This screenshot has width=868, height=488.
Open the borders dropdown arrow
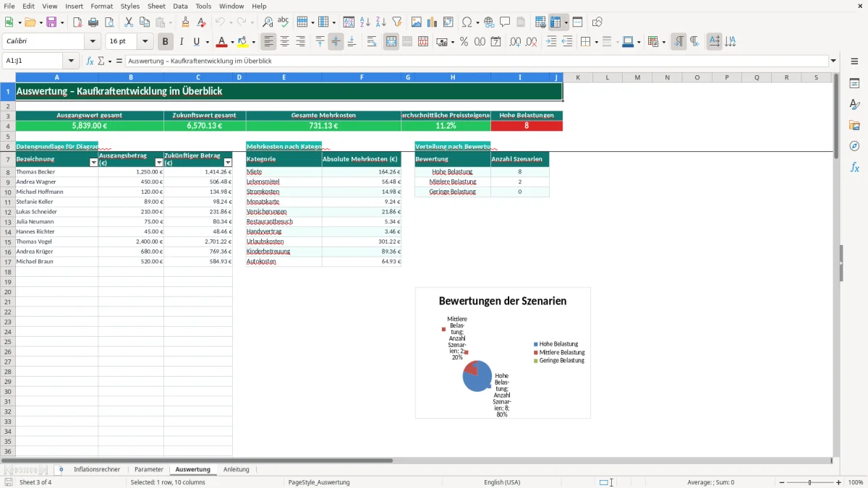[595, 42]
